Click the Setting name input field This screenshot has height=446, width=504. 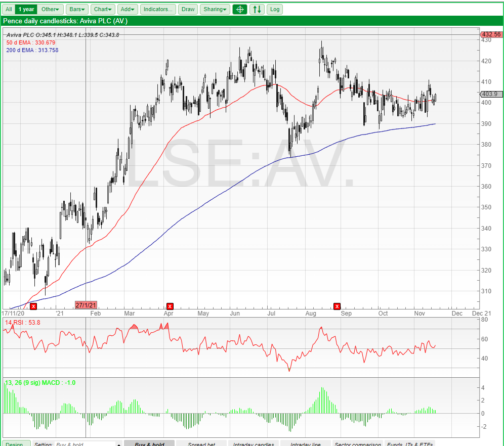click(85, 444)
